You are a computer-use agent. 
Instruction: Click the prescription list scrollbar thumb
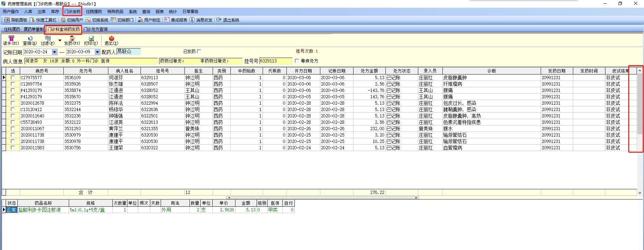[x=640, y=104]
